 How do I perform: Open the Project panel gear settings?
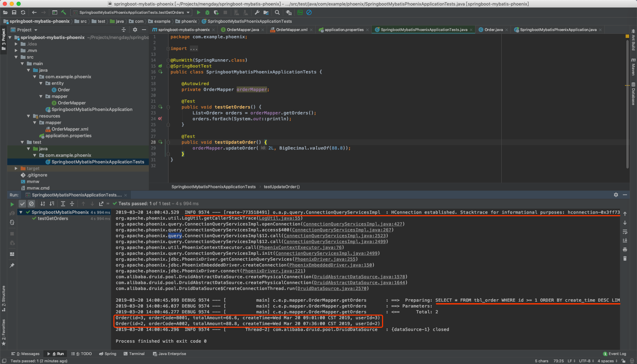(x=135, y=30)
